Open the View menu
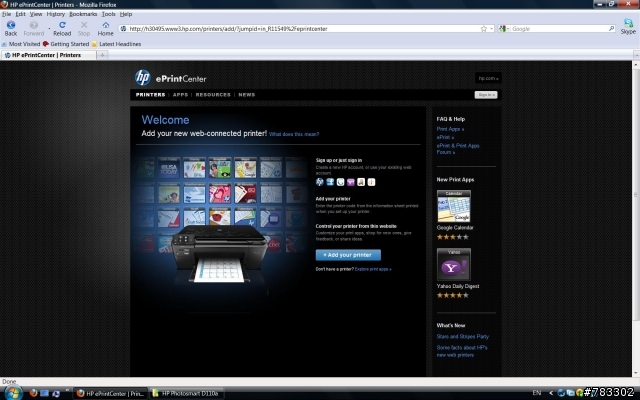The image size is (640, 400). (36, 14)
